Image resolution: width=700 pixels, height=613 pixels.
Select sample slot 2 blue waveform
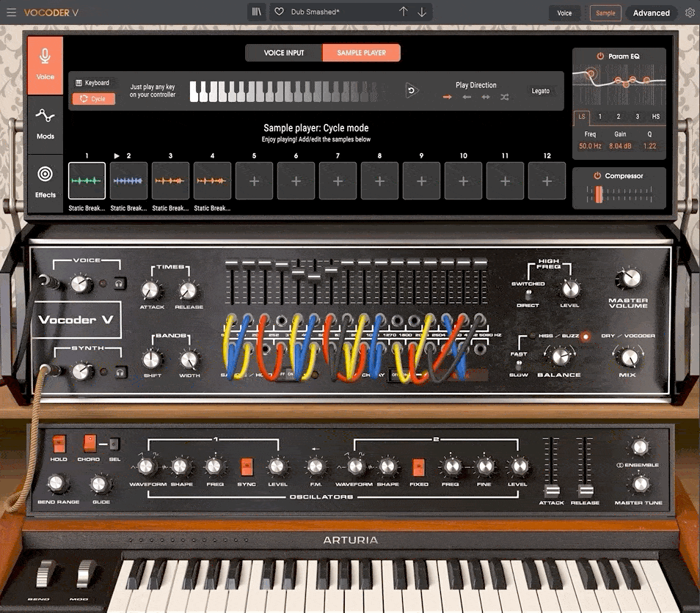pyautogui.click(x=128, y=180)
